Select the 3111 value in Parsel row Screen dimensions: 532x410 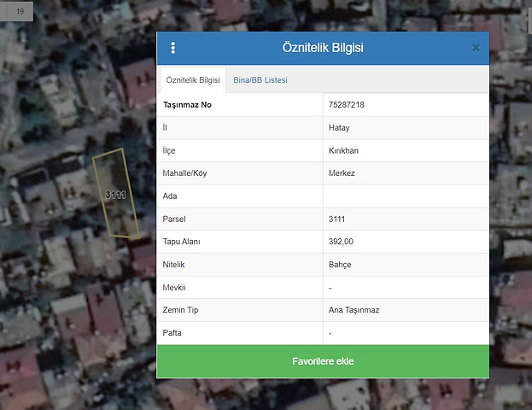[x=337, y=220]
